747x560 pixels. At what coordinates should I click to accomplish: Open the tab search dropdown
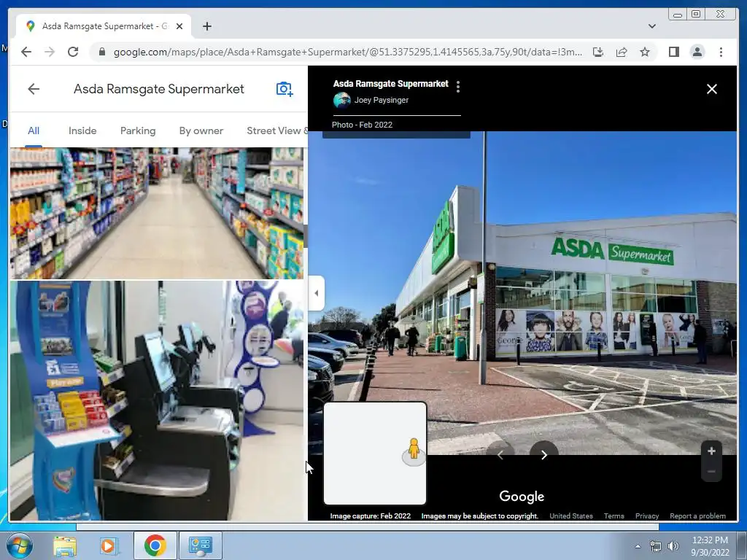(x=651, y=26)
